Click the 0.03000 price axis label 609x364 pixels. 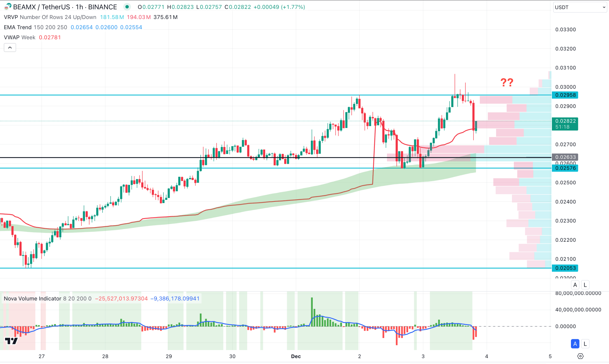tap(566, 87)
